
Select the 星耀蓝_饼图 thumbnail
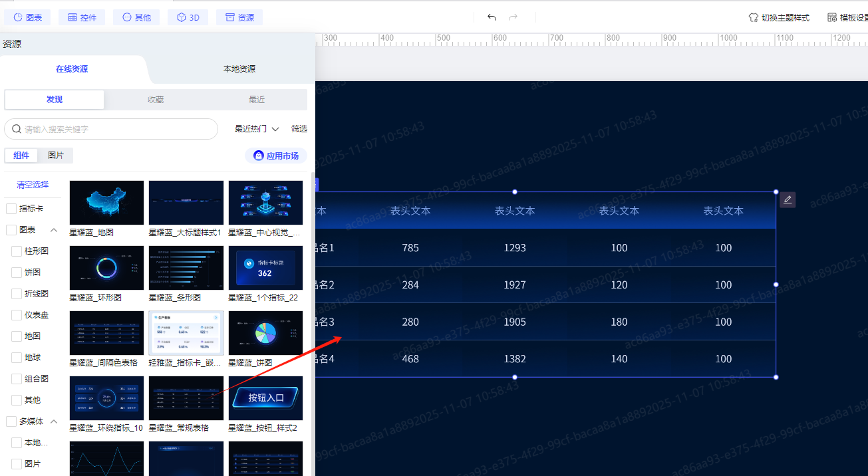pyautogui.click(x=265, y=333)
